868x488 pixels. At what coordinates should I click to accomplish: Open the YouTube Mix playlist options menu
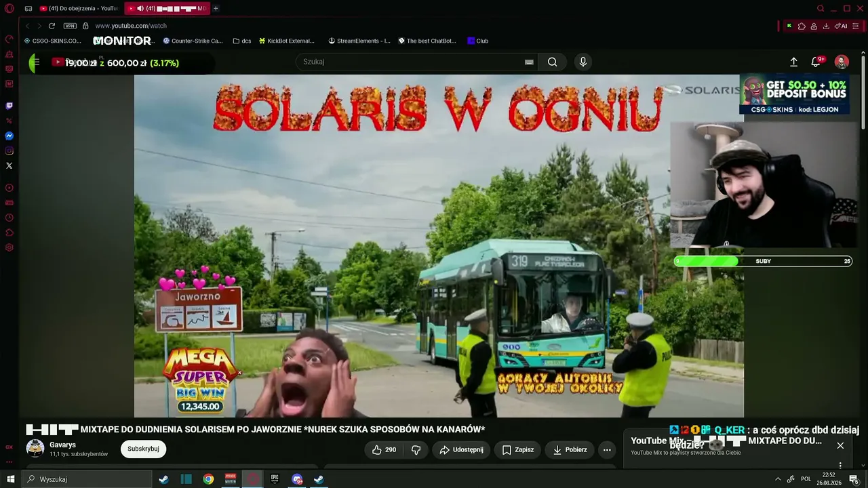[x=840, y=466]
